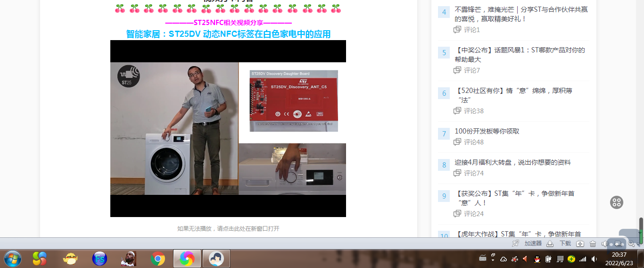Image resolution: width=644 pixels, height=268 pixels.
Task: Click the first-aid kit repair icon
Action: [580, 243]
